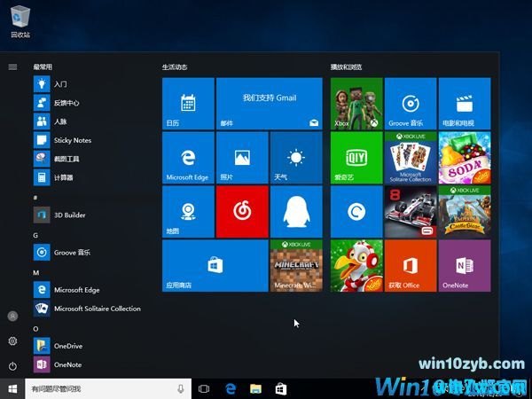This screenshot has height=399, width=532.
Task: Open File Explorer from the taskbar
Action: (256, 389)
